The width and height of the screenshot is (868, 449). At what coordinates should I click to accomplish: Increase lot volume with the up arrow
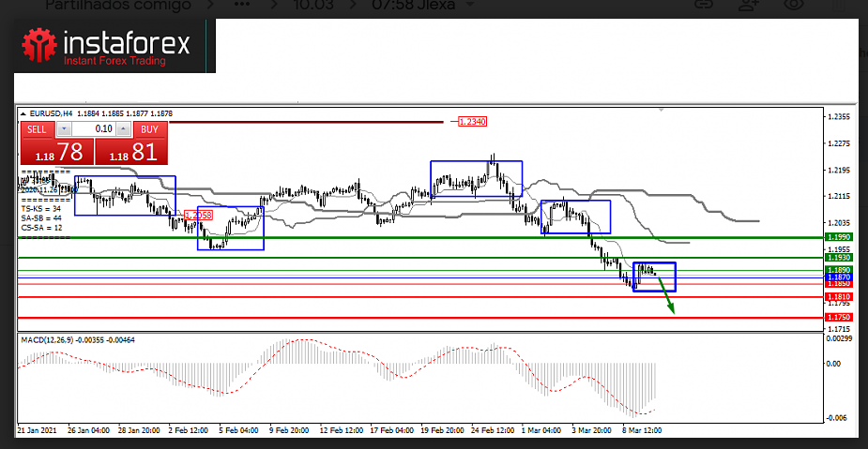[125, 128]
